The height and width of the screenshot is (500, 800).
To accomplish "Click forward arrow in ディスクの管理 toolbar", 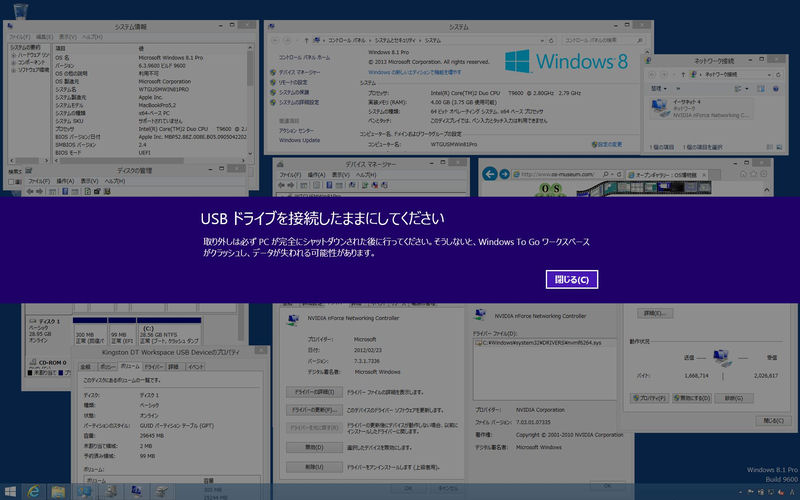I will coord(39,191).
